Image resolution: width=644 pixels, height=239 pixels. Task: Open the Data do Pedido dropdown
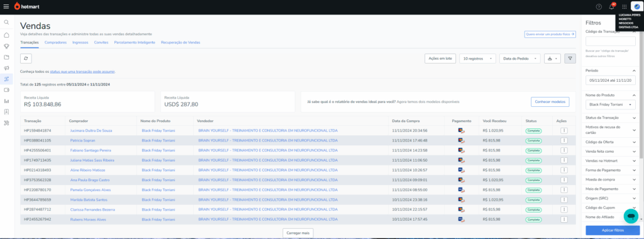coord(520,58)
